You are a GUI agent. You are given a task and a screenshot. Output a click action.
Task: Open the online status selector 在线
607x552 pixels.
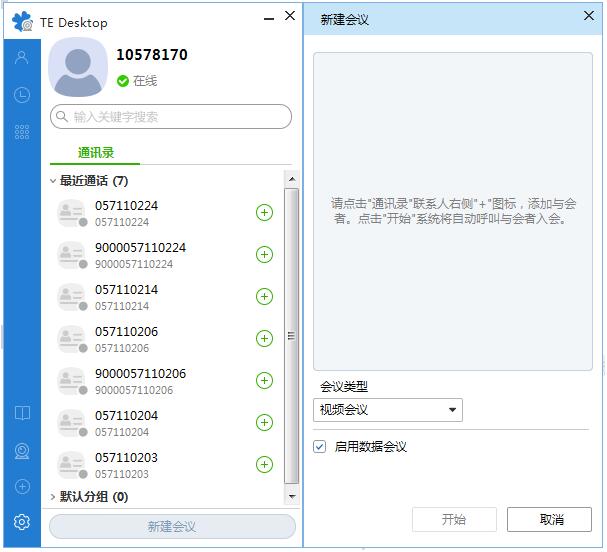pos(137,81)
